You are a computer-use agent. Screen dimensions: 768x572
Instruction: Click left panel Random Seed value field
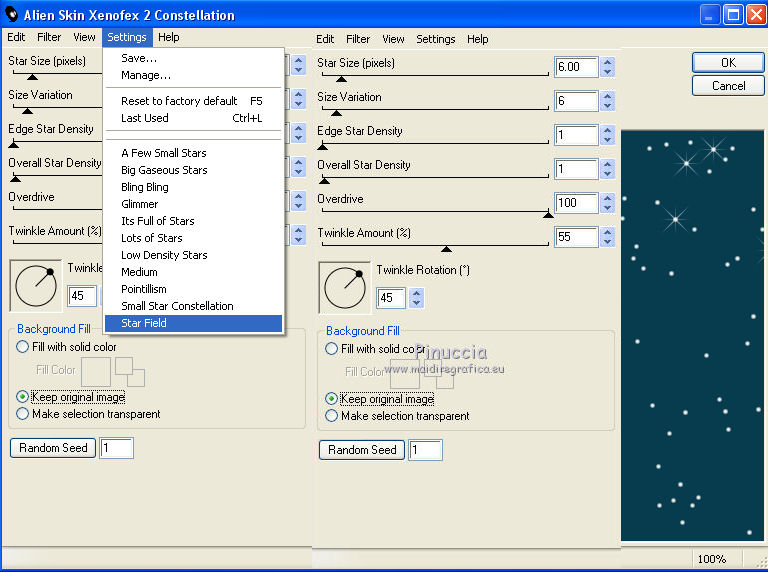coord(117,448)
